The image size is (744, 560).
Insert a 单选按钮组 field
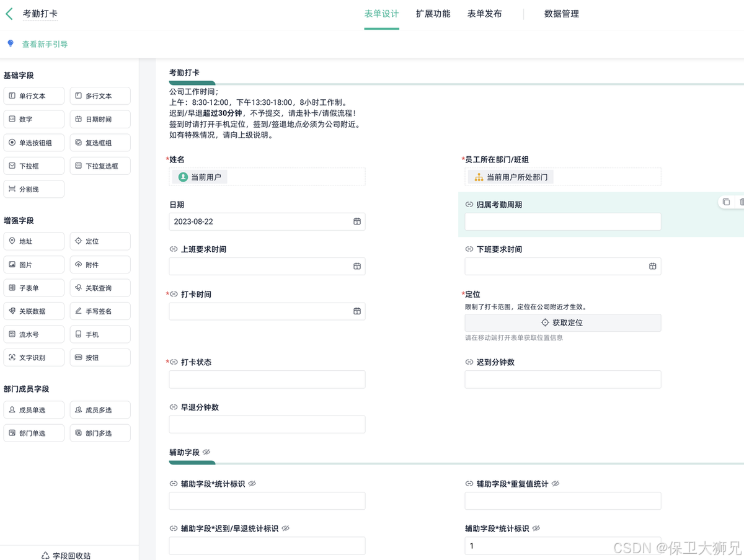pos(34,143)
